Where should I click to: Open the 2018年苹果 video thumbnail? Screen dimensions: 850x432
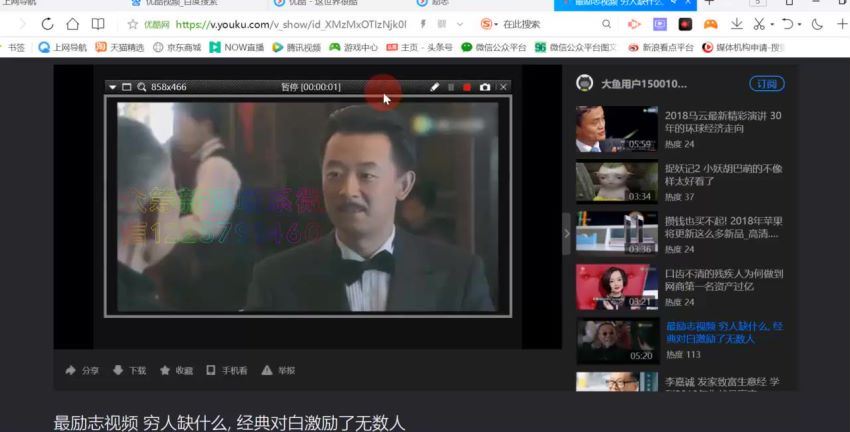pyautogui.click(x=617, y=233)
